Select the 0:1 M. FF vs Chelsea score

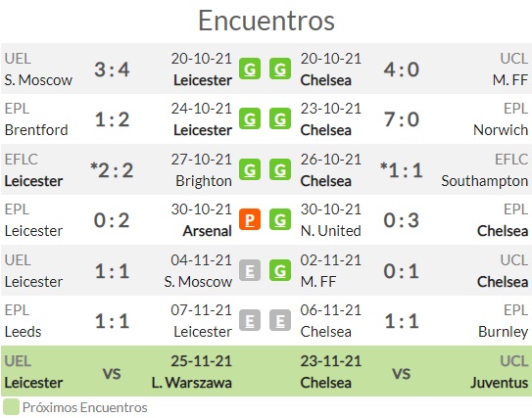pyautogui.click(x=402, y=271)
